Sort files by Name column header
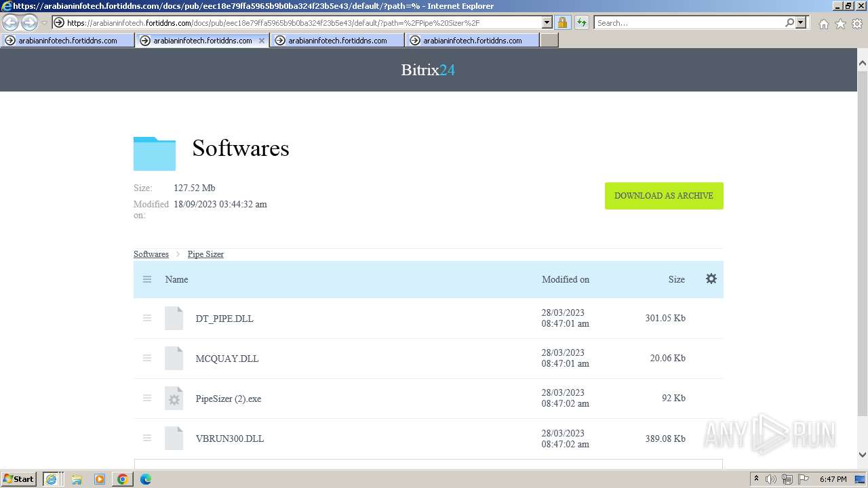Viewport: 868px width, 488px height. coord(176,279)
